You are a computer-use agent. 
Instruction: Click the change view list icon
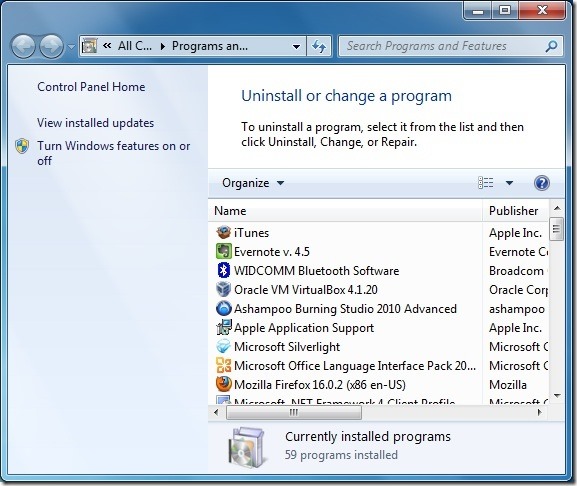pos(485,182)
